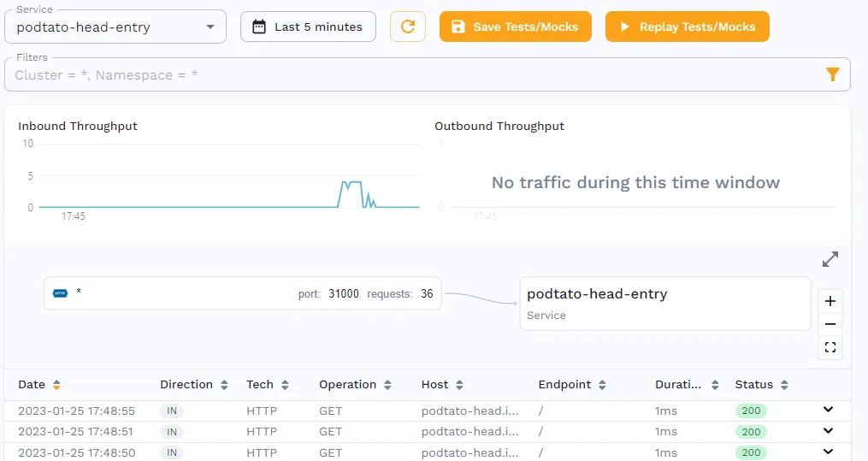Sort the table by Tech
Viewport: 868px width, 461px height.
pos(285,385)
